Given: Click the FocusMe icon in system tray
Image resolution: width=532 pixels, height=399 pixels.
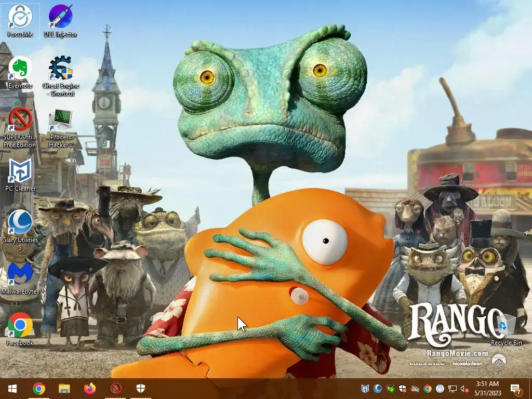Looking at the screenshot, I should tap(440, 389).
